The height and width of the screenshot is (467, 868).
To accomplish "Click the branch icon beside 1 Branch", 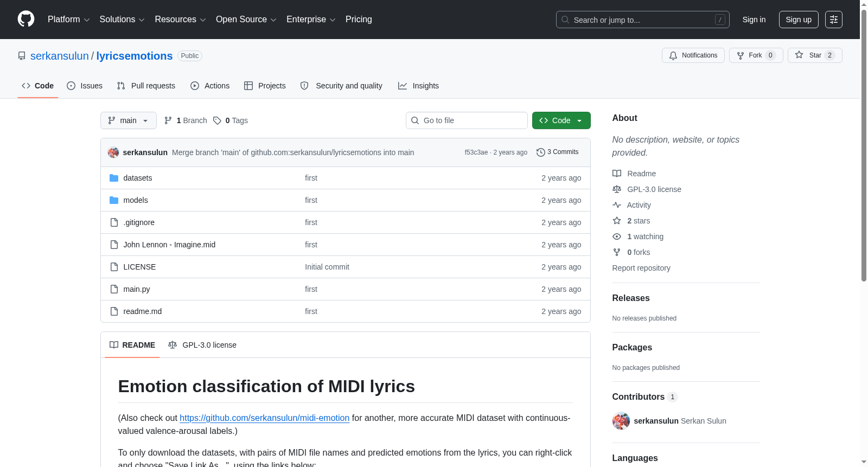I will click(x=168, y=120).
